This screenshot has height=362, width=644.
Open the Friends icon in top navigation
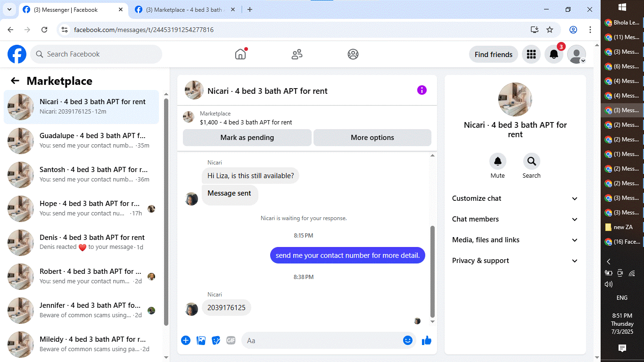pyautogui.click(x=297, y=54)
